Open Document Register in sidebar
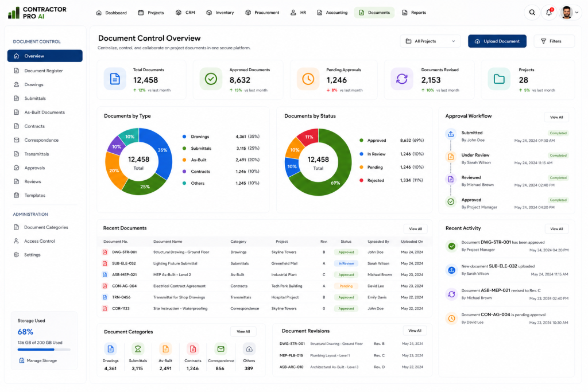The image size is (588, 392). point(45,71)
